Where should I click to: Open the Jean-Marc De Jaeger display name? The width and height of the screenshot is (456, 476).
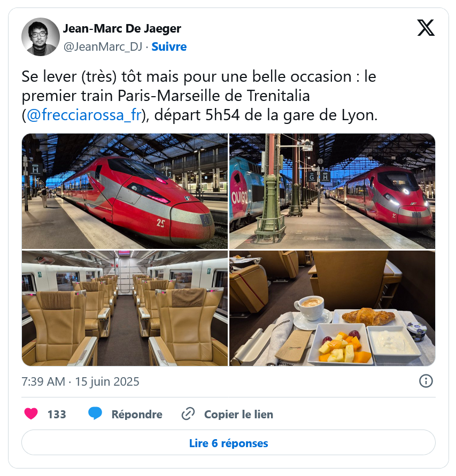122,28
